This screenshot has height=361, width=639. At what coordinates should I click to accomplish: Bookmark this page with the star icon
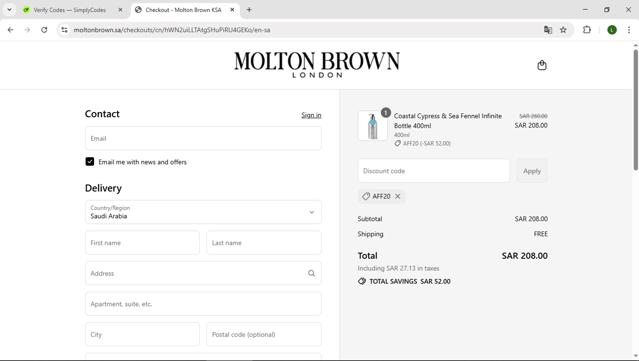563,30
